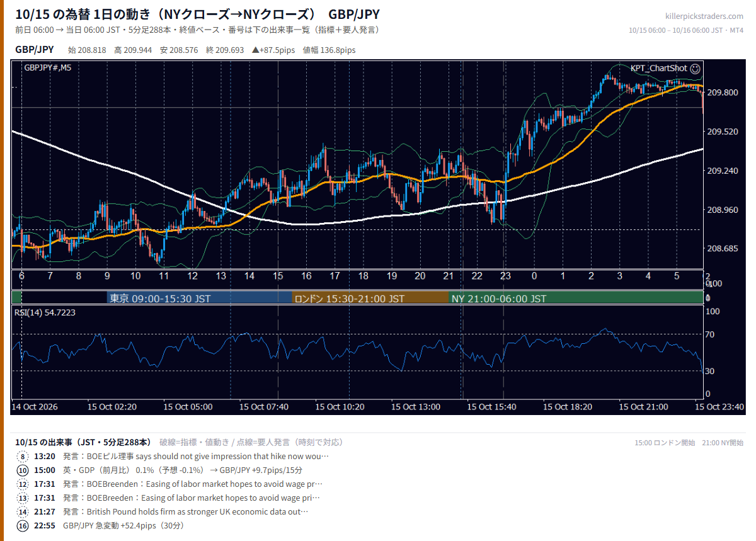The height and width of the screenshot is (541, 756).
Task: Click the KPT_ChartShot smiley face icon
Action: point(696,68)
